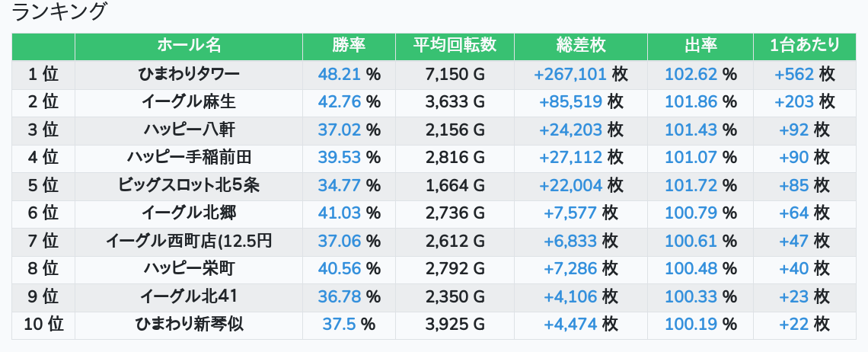Click the +267,101 total difference value

click(570, 74)
